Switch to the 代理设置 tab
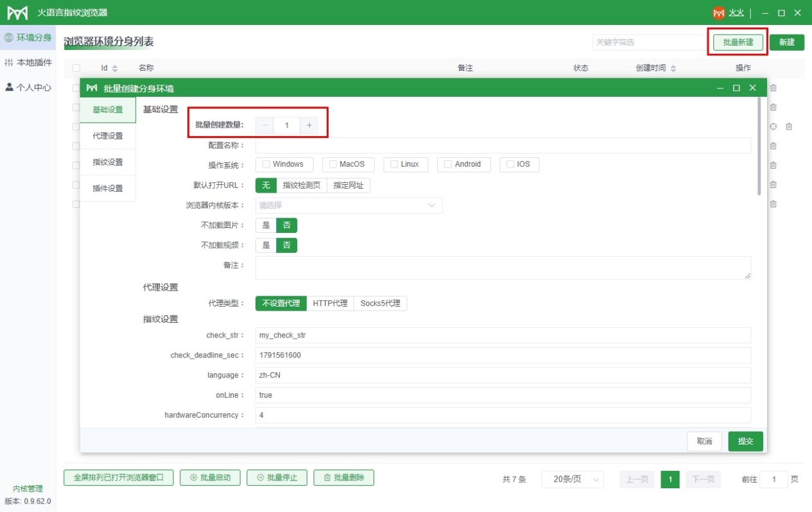 108,136
